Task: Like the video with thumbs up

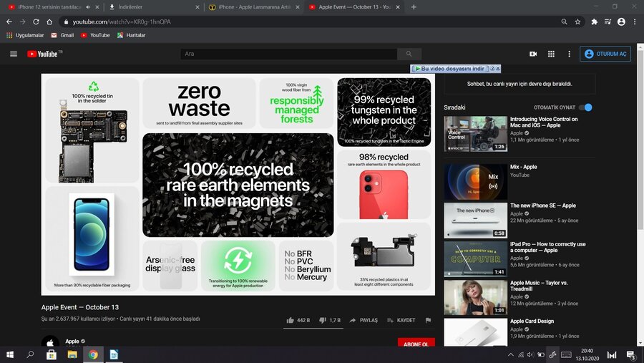Action: pyautogui.click(x=298, y=320)
